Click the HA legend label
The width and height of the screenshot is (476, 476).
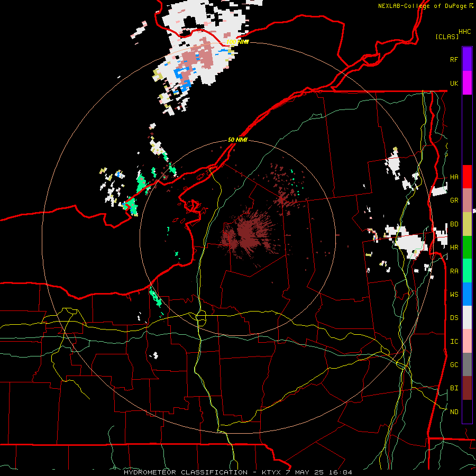click(454, 177)
